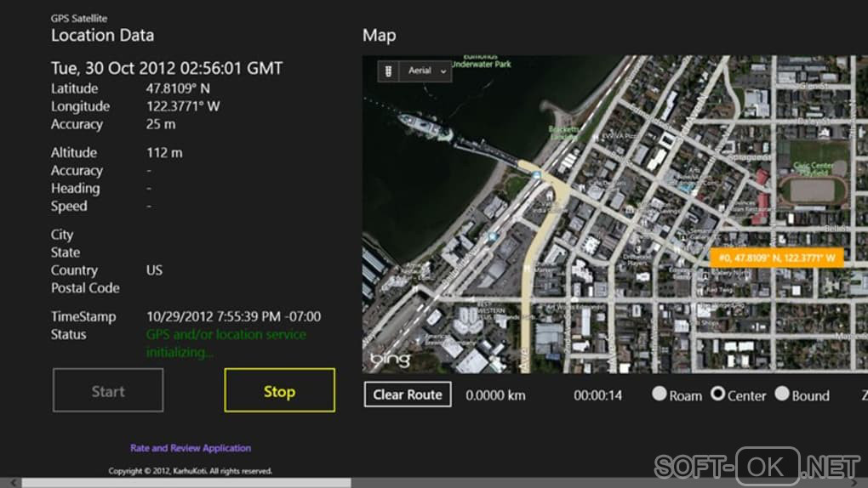Open the Rate and Review Application link
The image size is (868, 488).
point(191,448)
